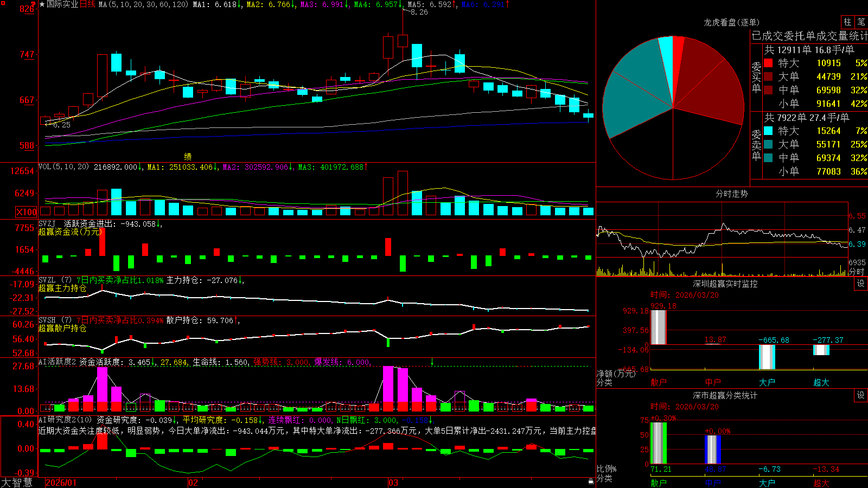This screenshot has height=488, width=868.
Task: Click the 超大 label in 深市超赢分类统计
Action: click(x=821, y=483)
